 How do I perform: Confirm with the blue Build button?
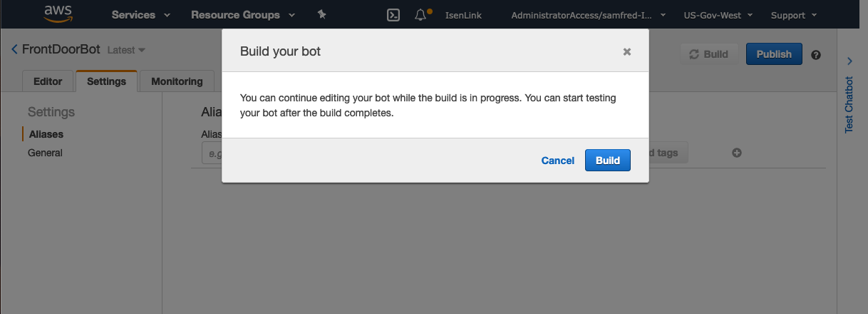607,161
